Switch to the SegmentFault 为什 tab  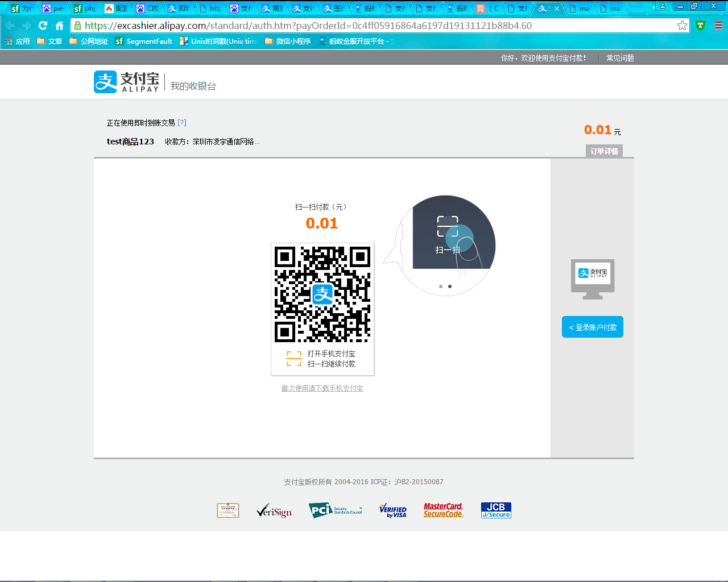[x=22, y=9]
